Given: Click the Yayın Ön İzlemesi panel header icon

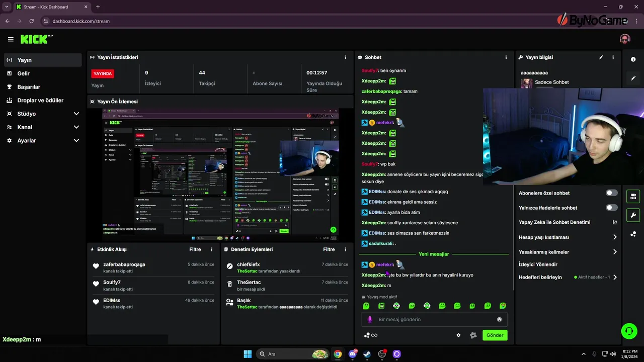Looking at the screenshot, I should pos(92,102).
